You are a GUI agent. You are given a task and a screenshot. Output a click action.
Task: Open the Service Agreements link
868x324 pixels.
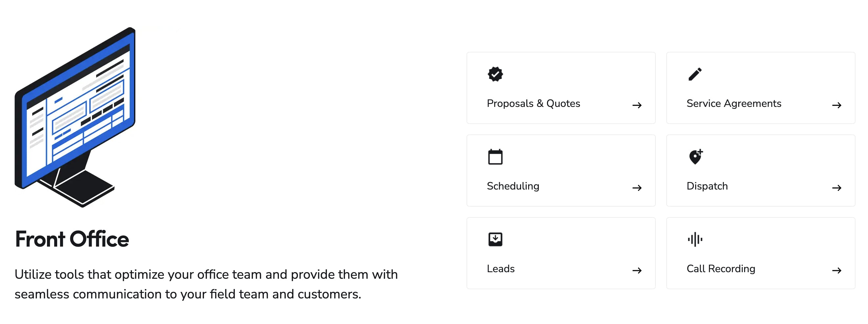click(734, 103)
